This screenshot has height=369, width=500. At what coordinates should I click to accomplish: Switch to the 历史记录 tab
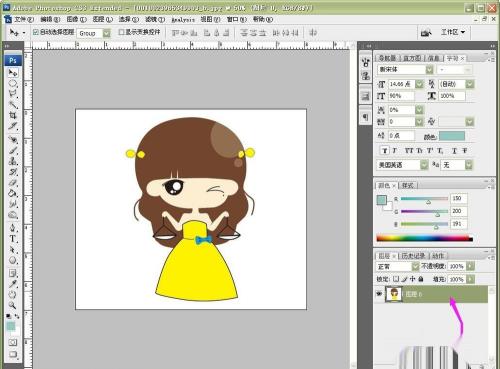coord(413,256)
